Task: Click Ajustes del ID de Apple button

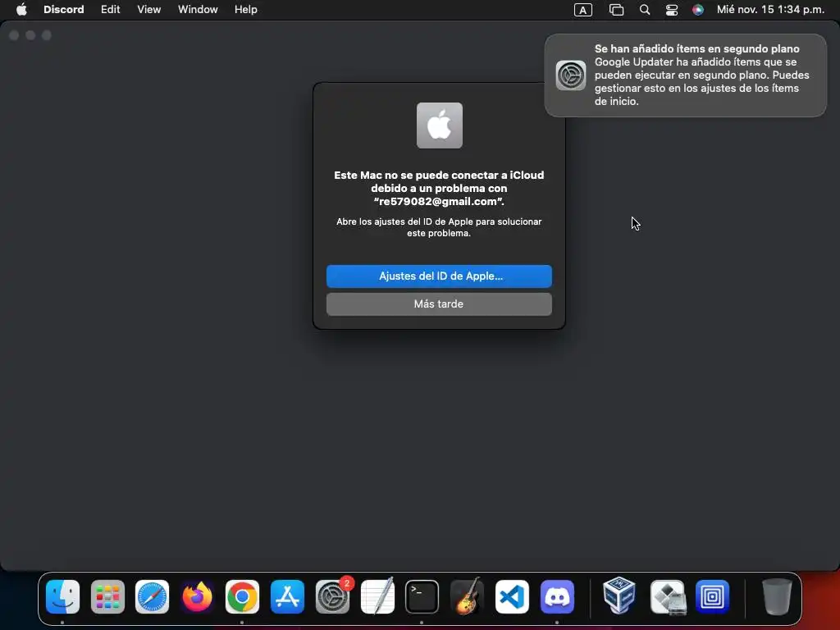Action: 440,276
